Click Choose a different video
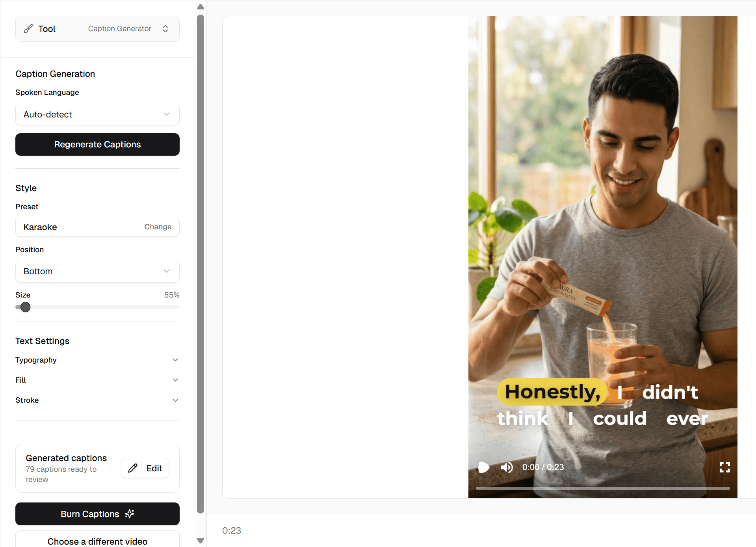Screen dimensions: 756x547 (x=97, y=540)
